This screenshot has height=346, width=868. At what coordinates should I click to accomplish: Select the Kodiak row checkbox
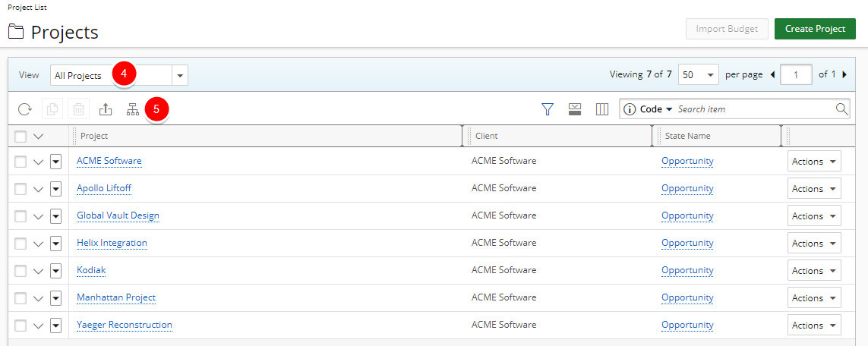(x=21, y=271)
